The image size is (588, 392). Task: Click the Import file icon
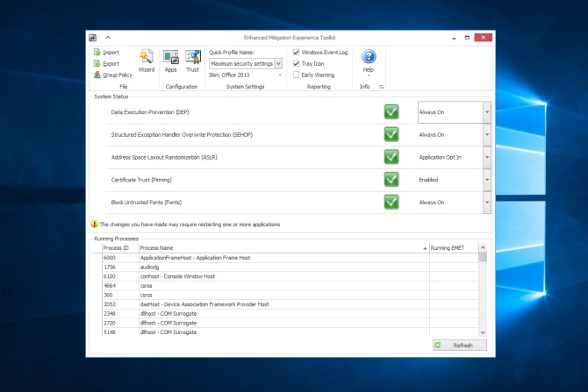tap(97, 52)
